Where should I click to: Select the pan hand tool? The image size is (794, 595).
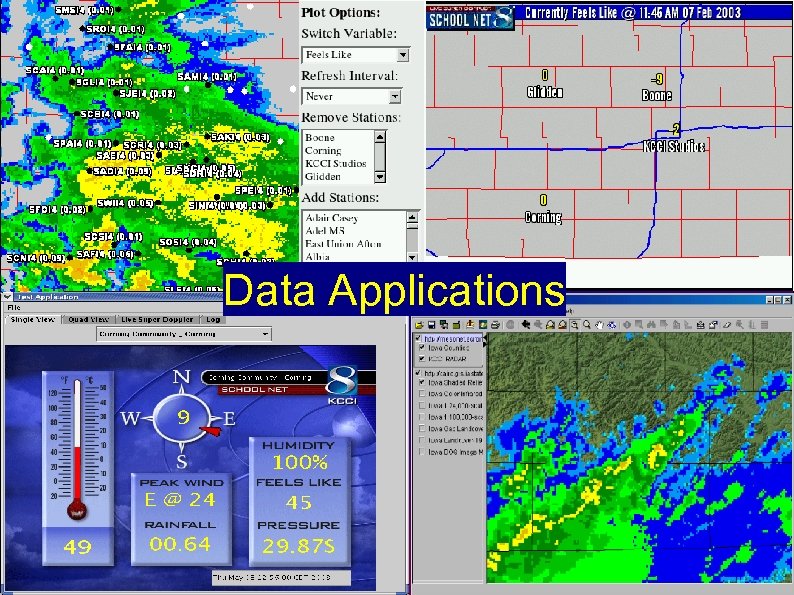(599, 325)
